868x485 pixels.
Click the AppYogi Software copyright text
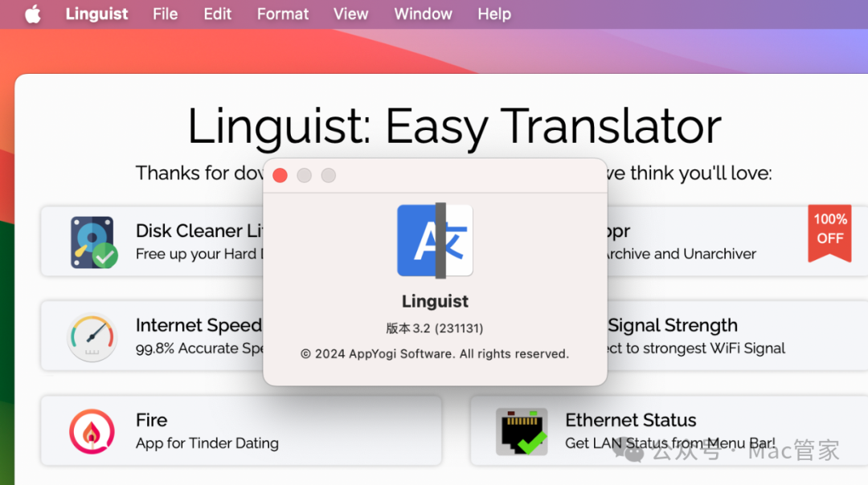tap(435, 354)
